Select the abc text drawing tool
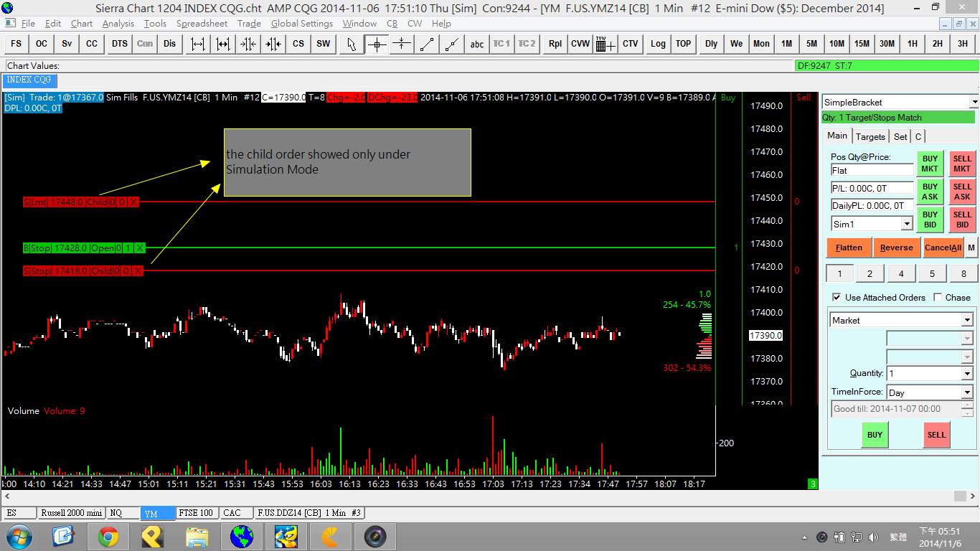 point(476,44)
